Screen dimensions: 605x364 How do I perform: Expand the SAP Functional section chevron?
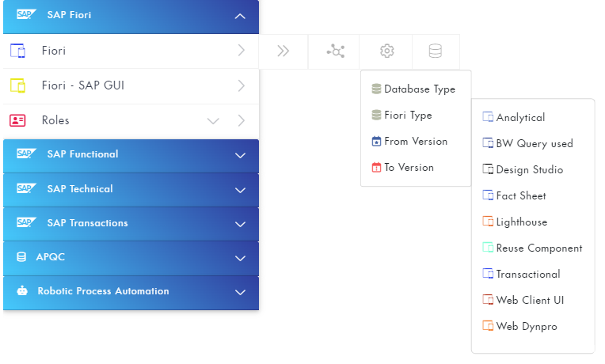pos(240,156)
